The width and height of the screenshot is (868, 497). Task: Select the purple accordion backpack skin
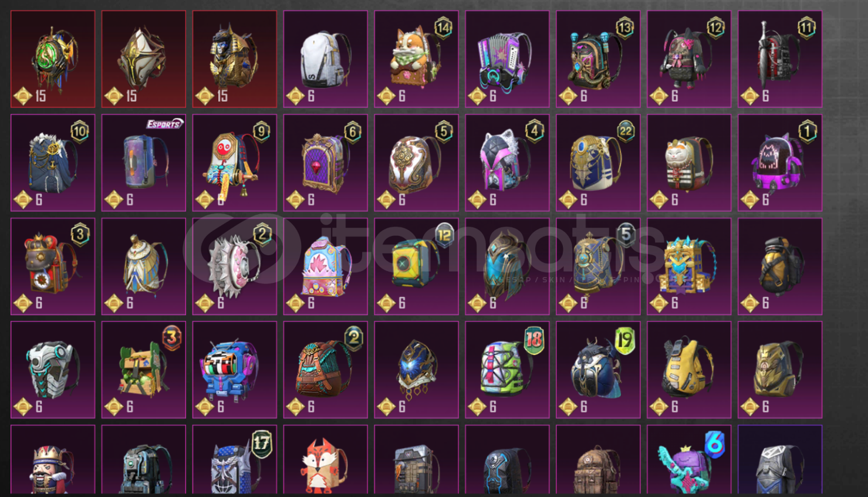pos(507,59)
